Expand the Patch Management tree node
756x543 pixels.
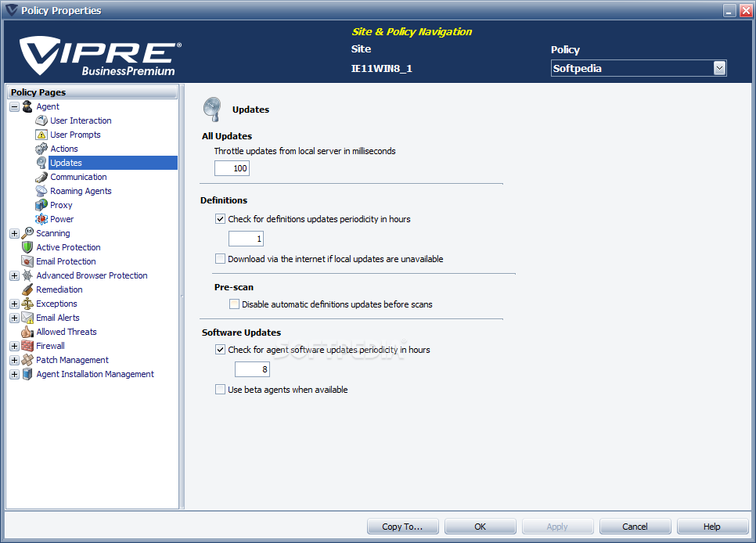(14, 360)
